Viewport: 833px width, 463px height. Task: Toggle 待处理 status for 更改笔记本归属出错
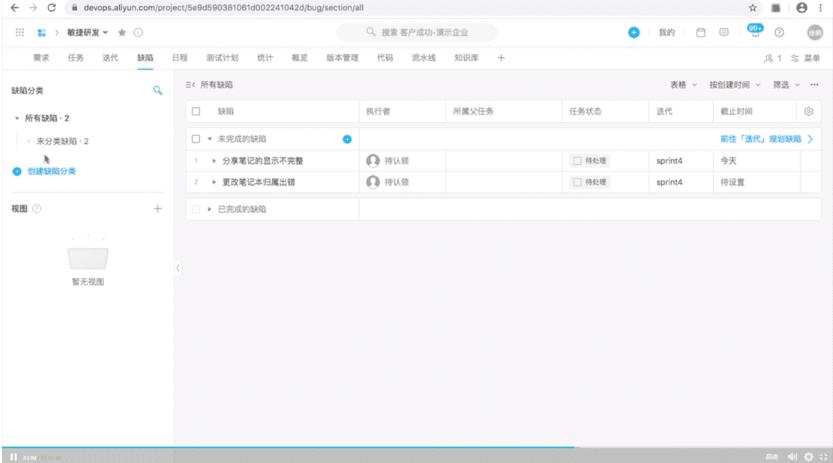point(590,182)
